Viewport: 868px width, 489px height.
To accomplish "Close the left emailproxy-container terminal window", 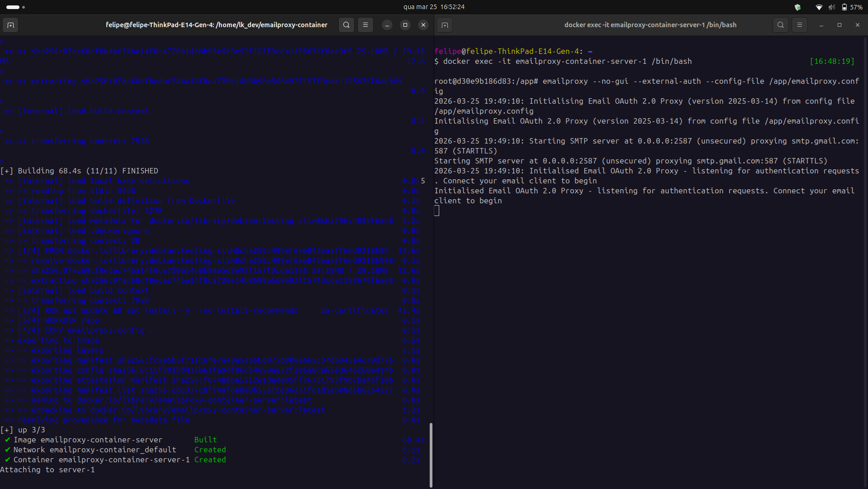I will 423,25.
